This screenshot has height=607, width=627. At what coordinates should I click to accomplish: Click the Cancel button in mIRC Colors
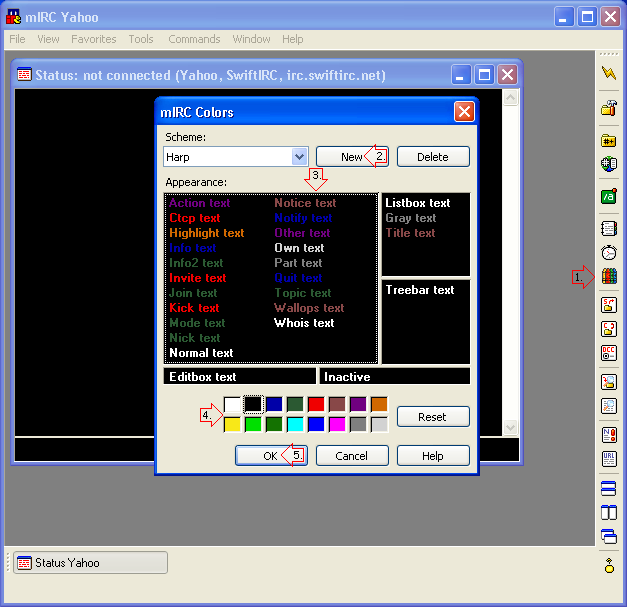(x=352, y=455)
